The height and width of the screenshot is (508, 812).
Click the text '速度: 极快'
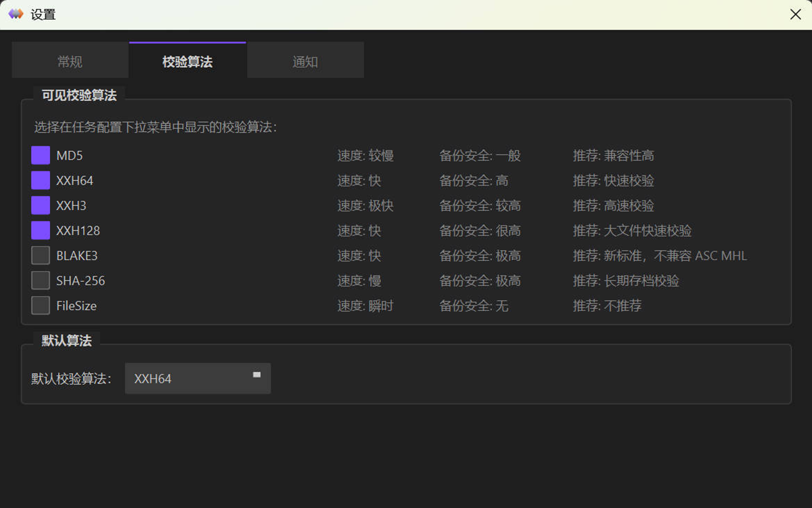[365, 206]
